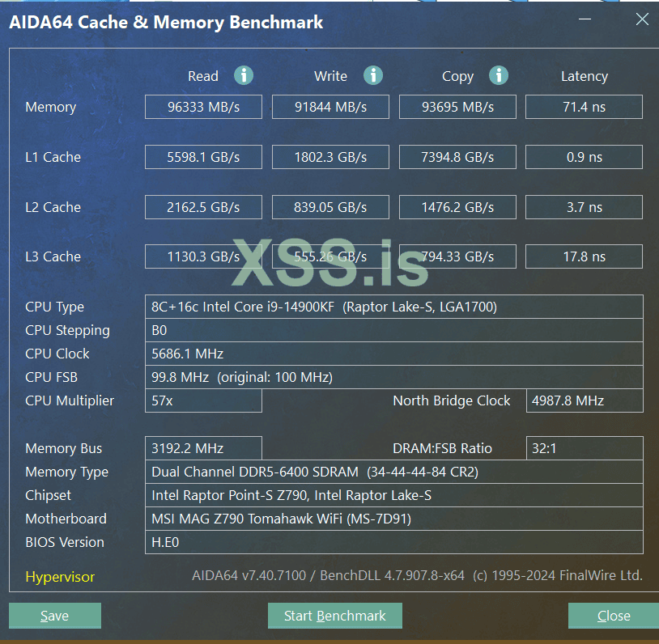The image size is (659, 644).
Task: Click the Copy column header label
Action: click(457, 77)
